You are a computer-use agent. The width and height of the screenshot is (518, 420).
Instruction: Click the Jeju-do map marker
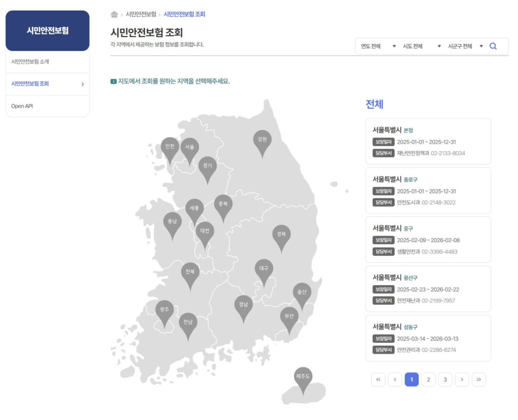[304, 376]
